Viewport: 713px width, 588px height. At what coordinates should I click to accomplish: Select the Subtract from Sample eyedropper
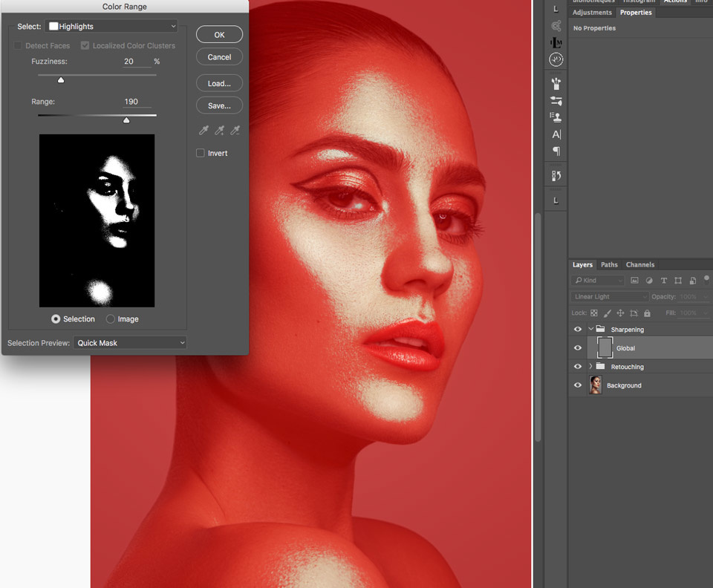[235, 131]
